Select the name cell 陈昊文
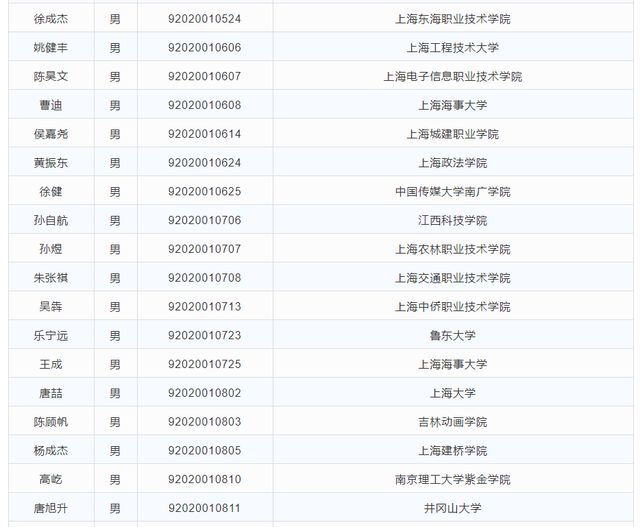The width and height of the screenshot is (640, 527). pyautogui.click(x=51, y=76)
